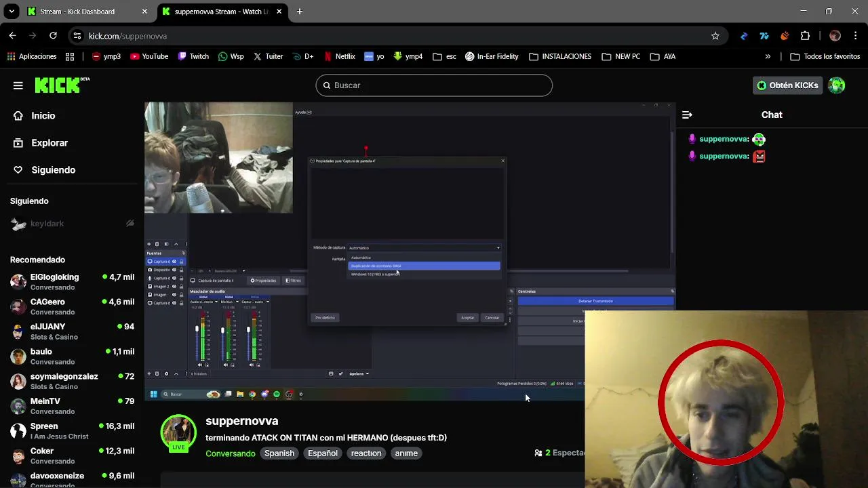Open source properties gear below Fuentes list
This screenshot has height=488, width=868.
[166, 373]
